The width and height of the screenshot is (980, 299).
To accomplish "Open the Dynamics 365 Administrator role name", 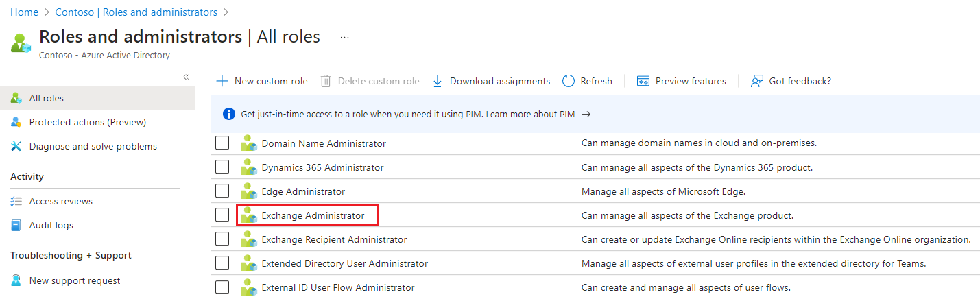I will pos(322,167).
